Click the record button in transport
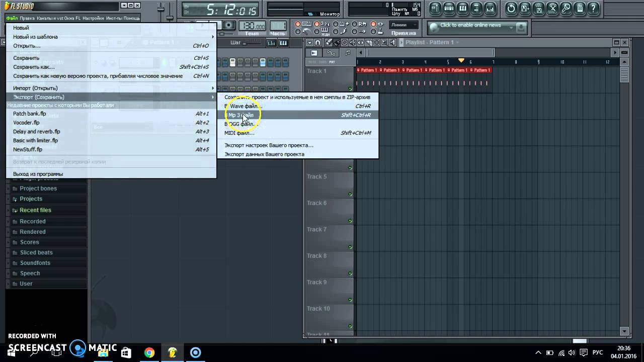Screen dimensions: 644x362 click(228, 25)
